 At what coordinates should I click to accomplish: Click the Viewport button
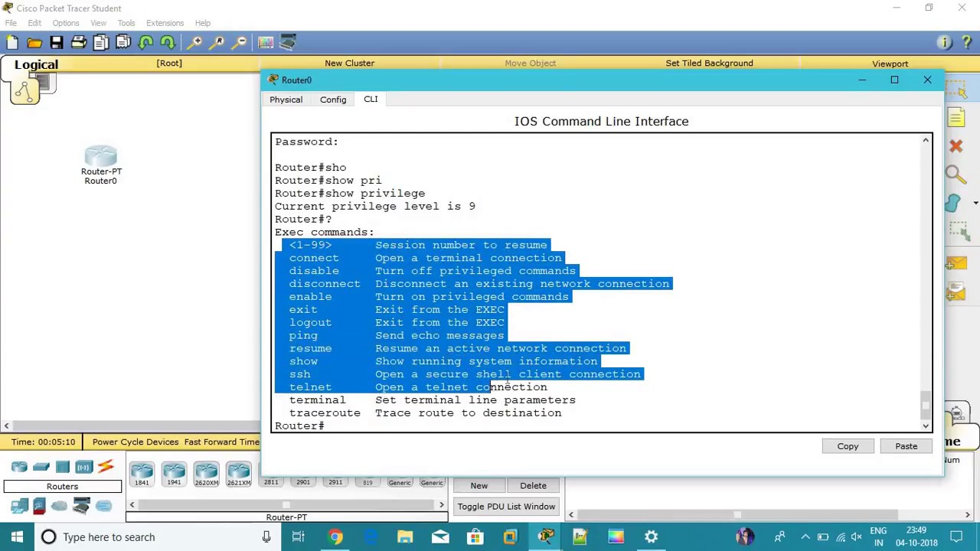click(890, 64)
